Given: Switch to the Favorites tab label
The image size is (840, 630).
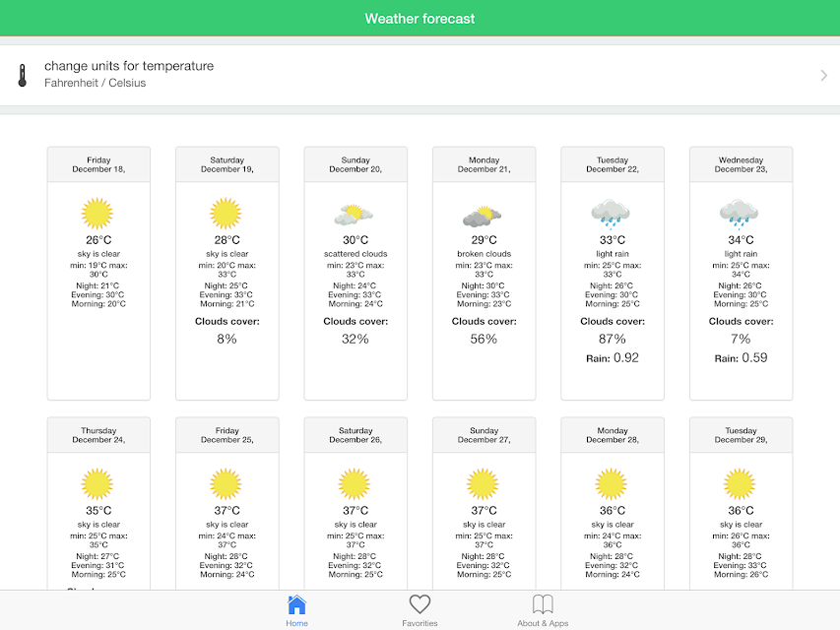Looking at the screenshot, I should [420, 623].
